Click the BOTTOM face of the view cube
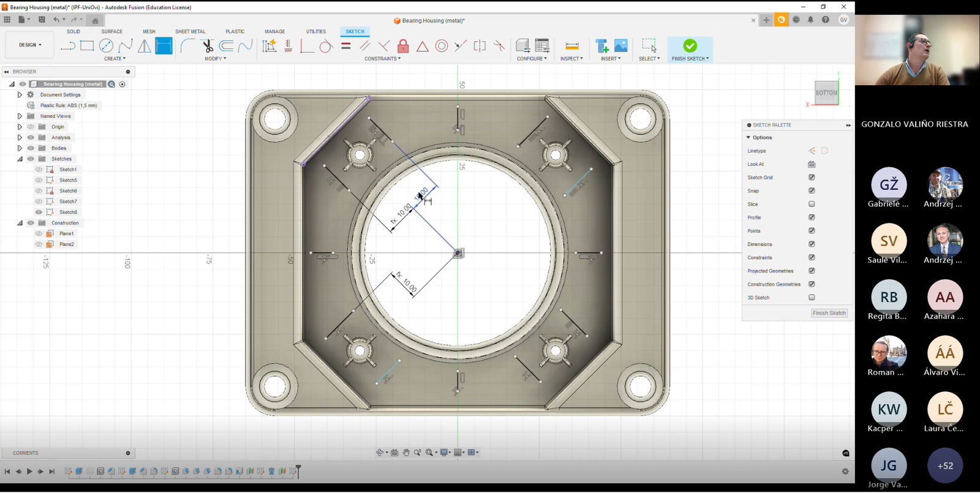This screenshot has height=493, width=980. (x=826, y=93)
